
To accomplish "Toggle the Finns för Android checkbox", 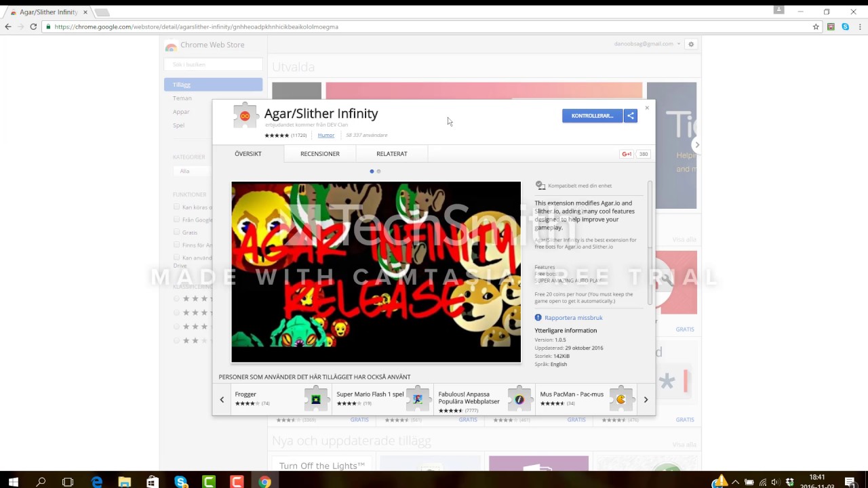I will tap(176, 245).
